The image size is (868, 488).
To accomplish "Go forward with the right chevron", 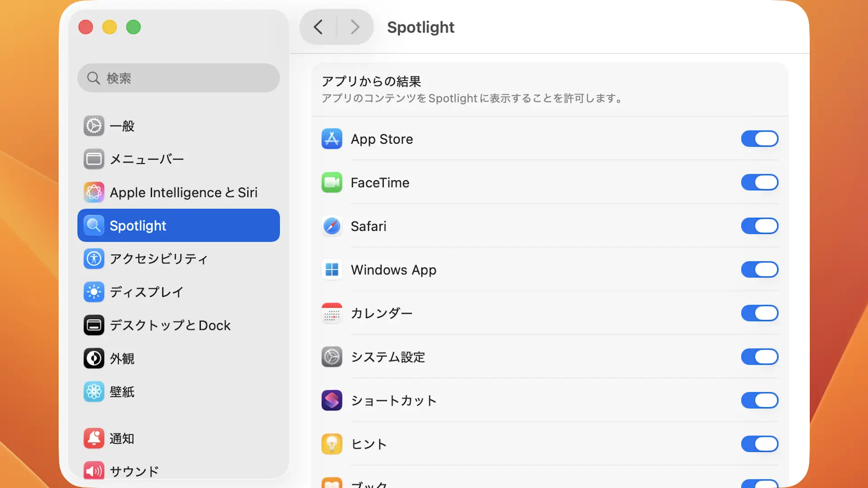I will 355,27.
